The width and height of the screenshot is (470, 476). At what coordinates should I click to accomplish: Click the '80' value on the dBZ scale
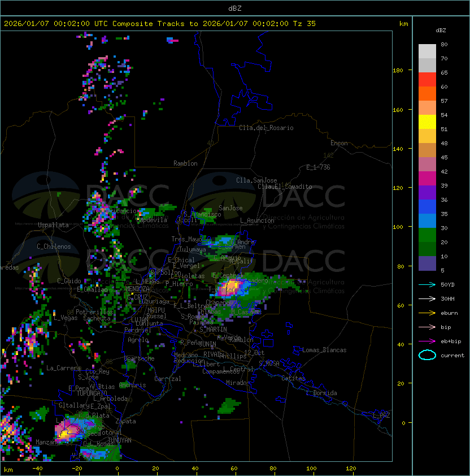pyautogui.click(x=444, y=44)
